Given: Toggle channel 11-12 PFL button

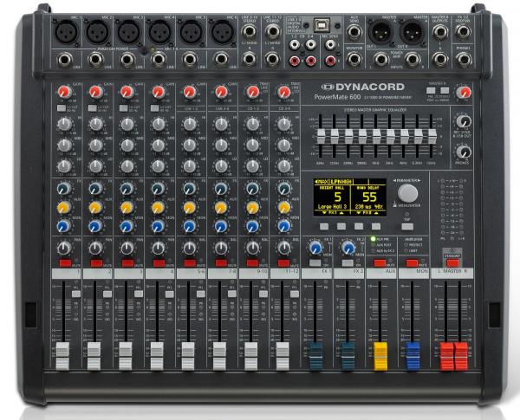Looking at the screenshot, I should pyautogui.click(x=294, y=294).
